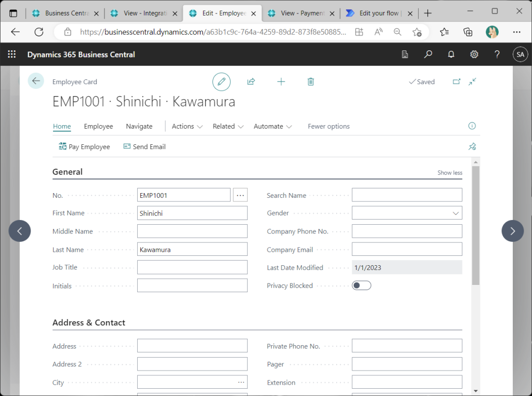Open the company environment building icon
This screenshot has width=532, height=396.
click(405, 54)
